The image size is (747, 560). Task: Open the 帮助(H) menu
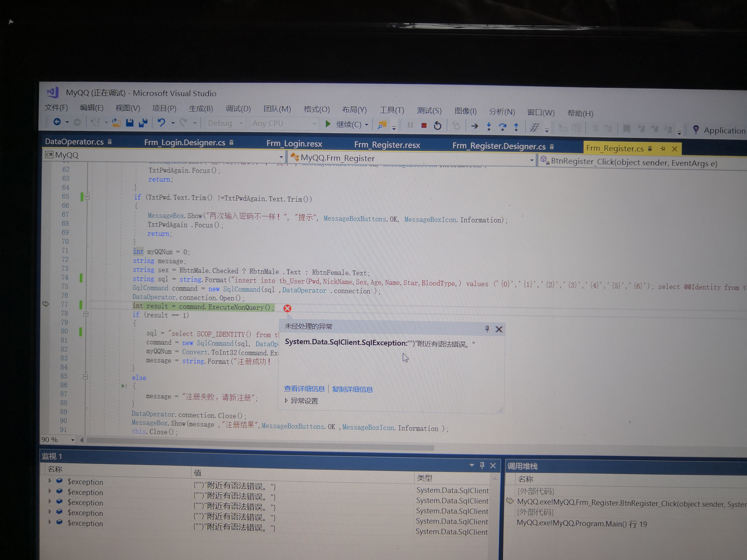click(580, 113)
